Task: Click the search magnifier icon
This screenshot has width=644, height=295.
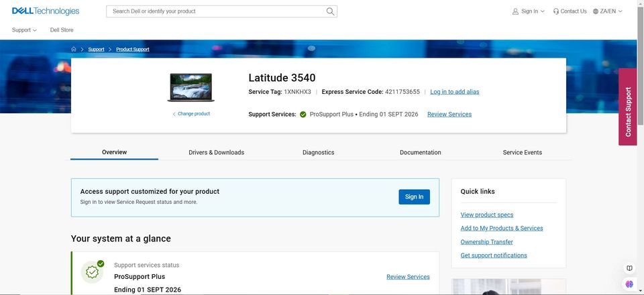Action: [330, 11]
